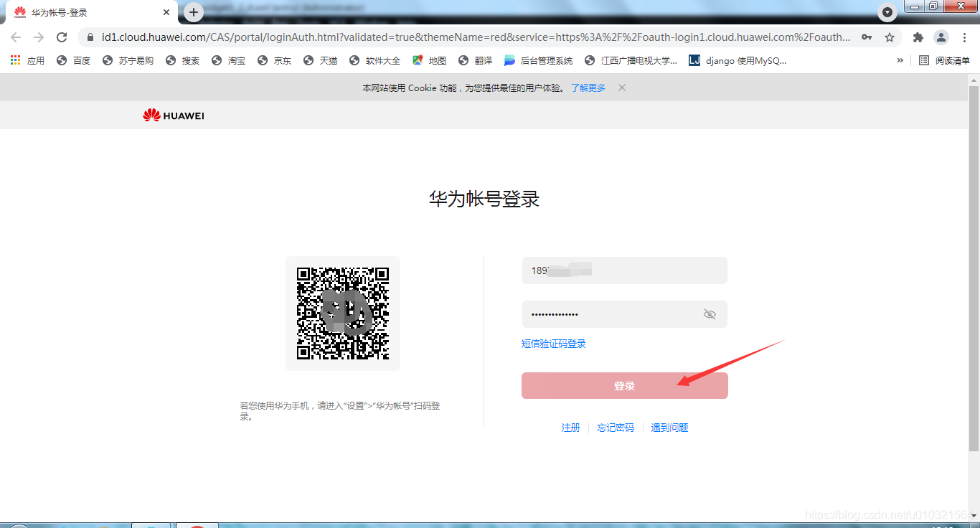
Task: Open the 天猫 bookmark
Action: tap(320, 61)
